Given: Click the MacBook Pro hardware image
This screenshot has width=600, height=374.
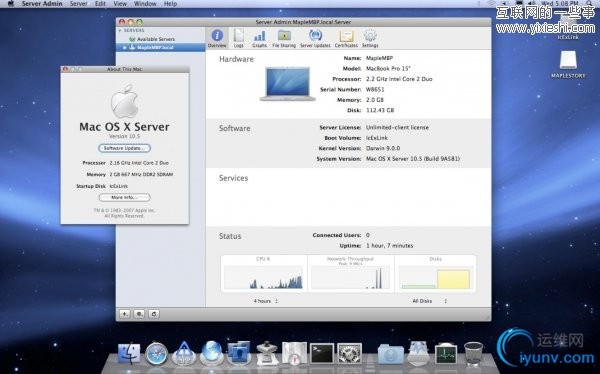Looking at the screenshot, I should tap(288, 84).
